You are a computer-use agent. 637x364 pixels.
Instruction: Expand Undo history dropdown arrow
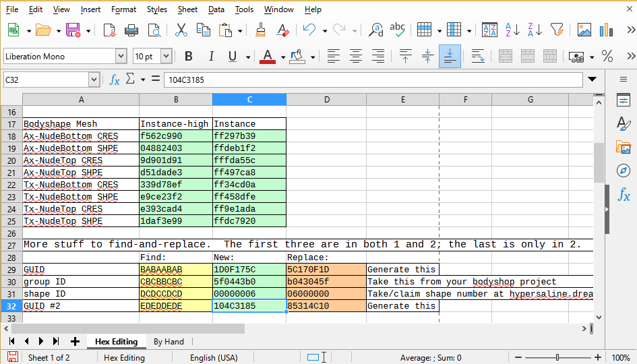pos(325,31)
